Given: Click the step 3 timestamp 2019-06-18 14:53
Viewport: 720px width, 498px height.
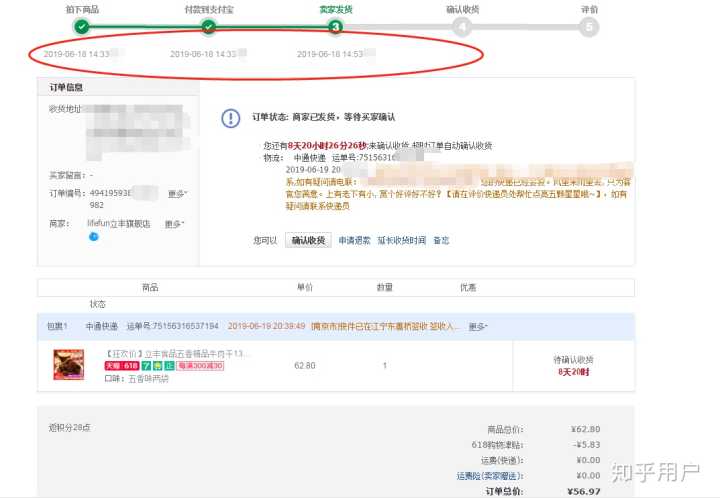Looking at the screenshot, I should pyautogui.click(x=330, y=54).
